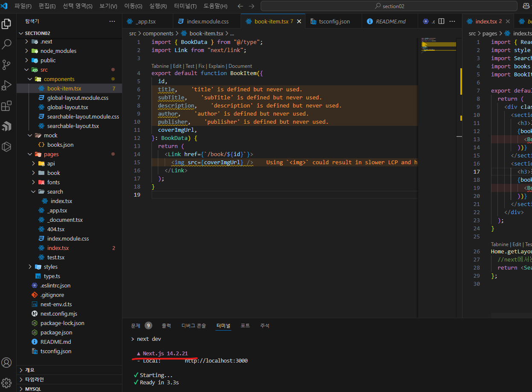Open the 선택 영역(S) menu
This screenshot has height=392, width=532.
pos(77,6)
